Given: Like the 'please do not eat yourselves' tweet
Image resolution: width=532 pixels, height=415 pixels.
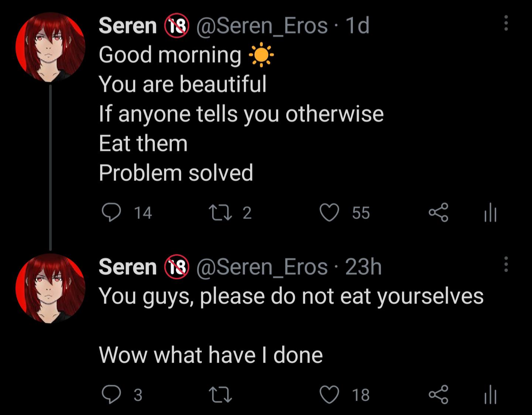Looking at the screenshot, I should (x=329, y=395).
